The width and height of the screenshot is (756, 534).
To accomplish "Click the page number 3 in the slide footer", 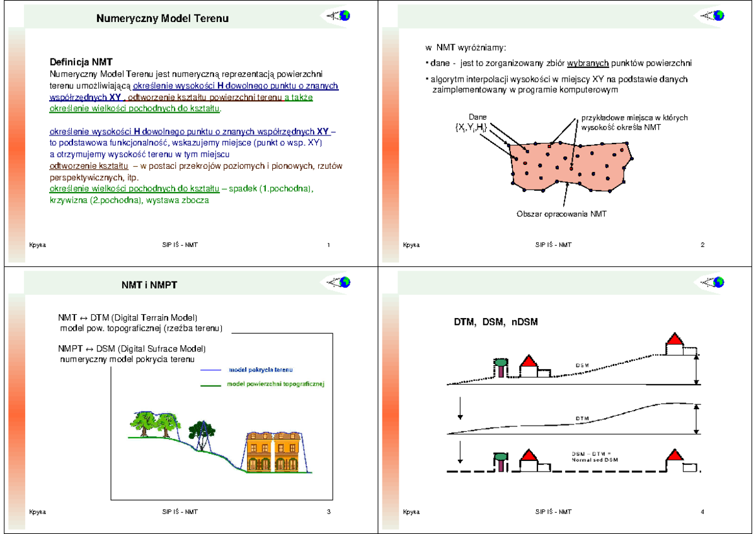I will click(x=329, y=511).
